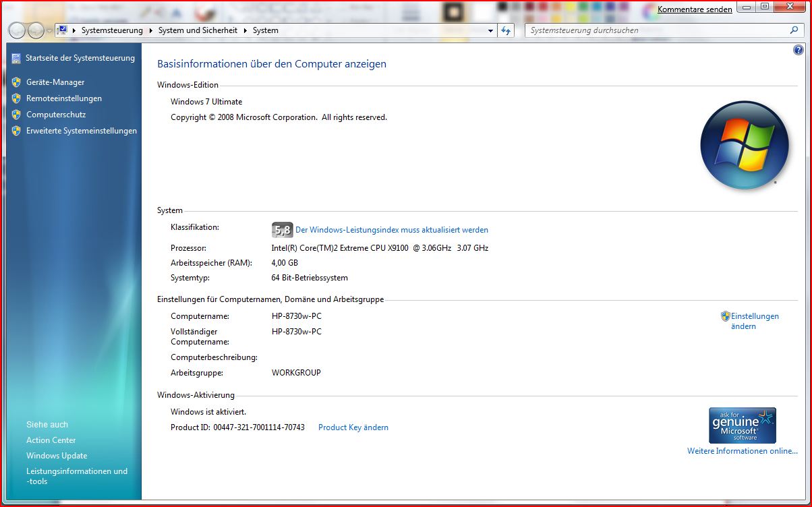Minimize the System window
The image size is (812, 507).
746,7
